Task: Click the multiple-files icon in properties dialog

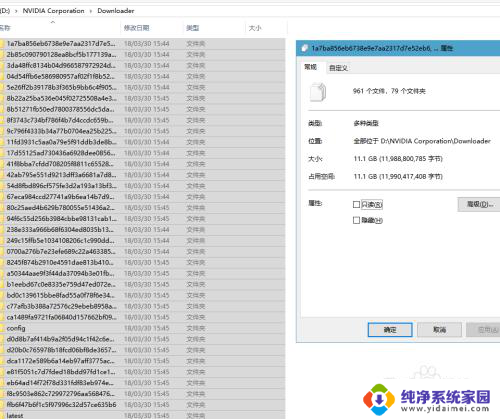Action: [x=318, y=92]
